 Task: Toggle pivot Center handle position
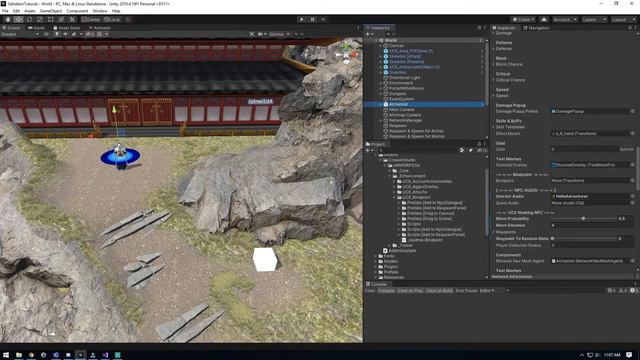coord(91,19)
